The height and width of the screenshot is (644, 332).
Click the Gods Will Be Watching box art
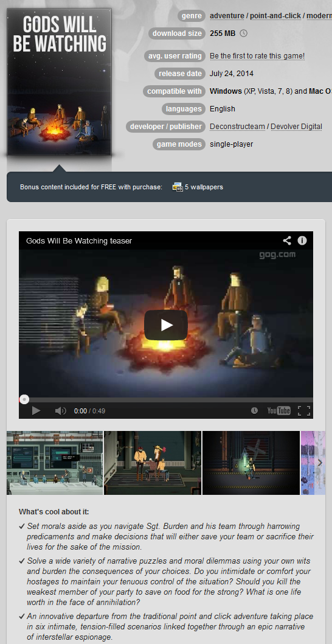coord(60,82)
